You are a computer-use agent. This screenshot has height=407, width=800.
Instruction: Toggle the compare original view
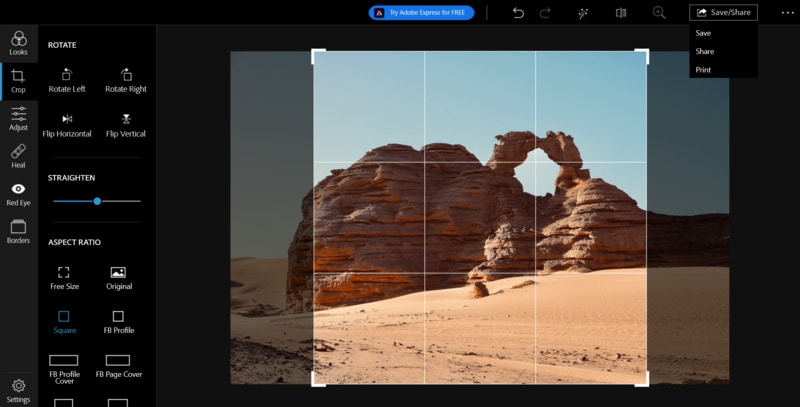[x=621, y=13]
